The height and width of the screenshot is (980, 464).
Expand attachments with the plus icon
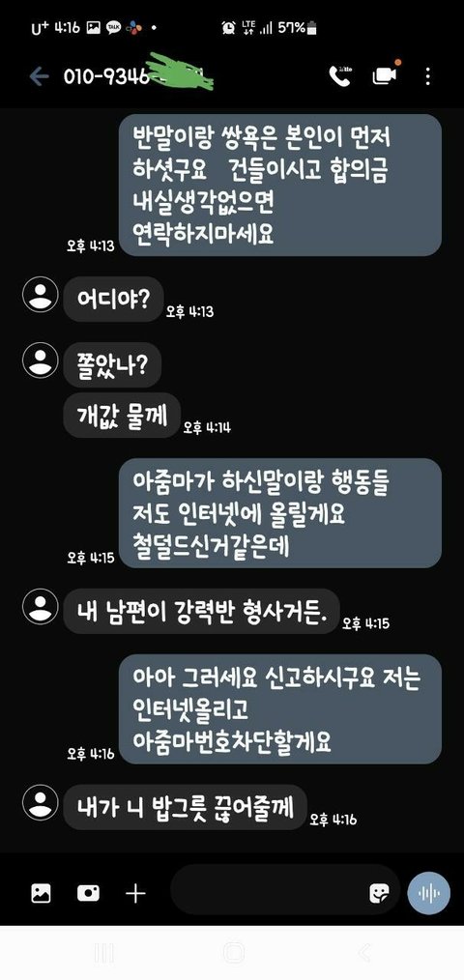tap(135, 893)
